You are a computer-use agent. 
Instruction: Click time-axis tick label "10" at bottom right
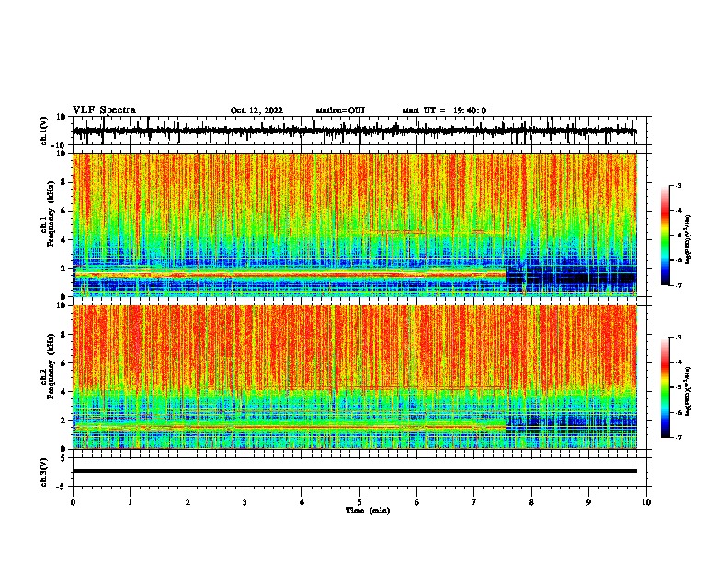(x=646, y=502)
